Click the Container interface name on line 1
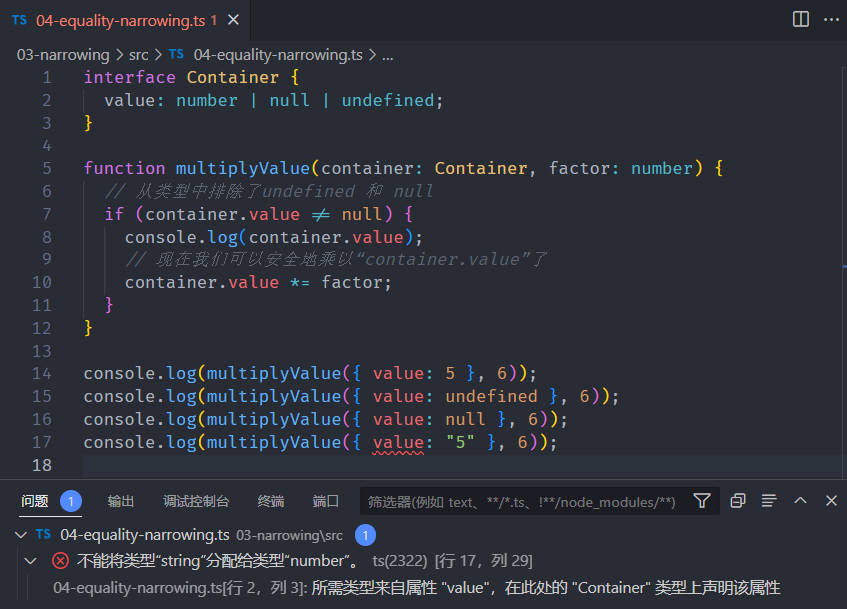This screenshot has width=847, height=609. pos(233,78)
